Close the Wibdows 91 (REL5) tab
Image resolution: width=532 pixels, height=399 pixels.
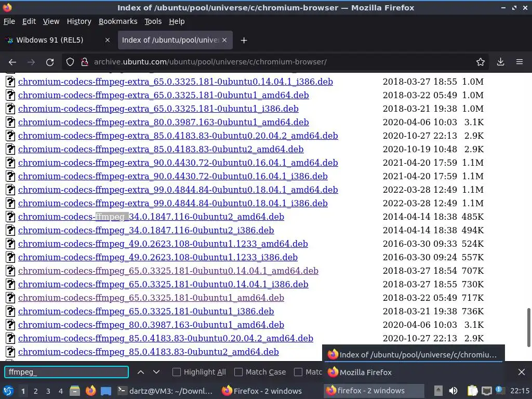click(107, 40)
